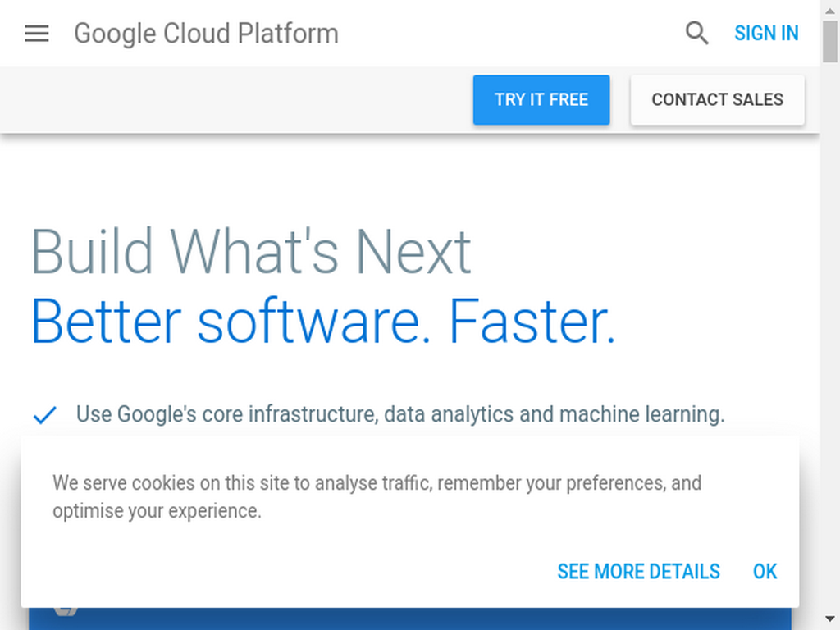Click the scrollbar up arrow

coord(830,10)
